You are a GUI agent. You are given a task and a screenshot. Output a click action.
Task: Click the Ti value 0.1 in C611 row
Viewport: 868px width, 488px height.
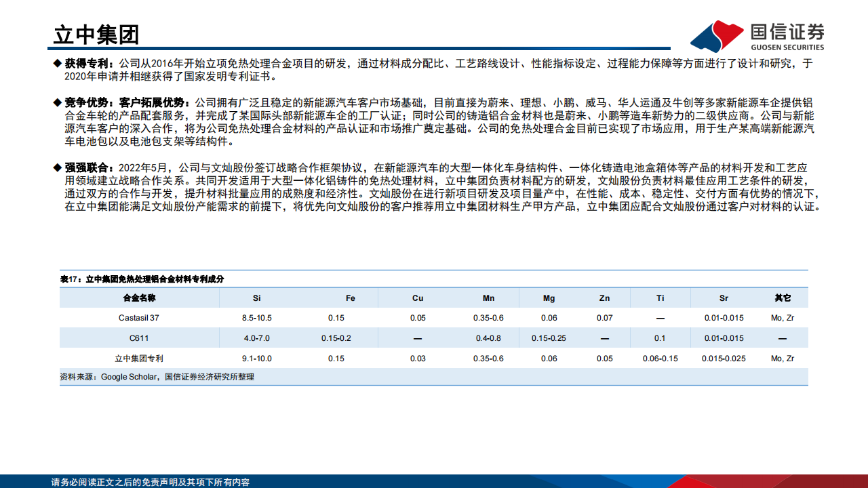pyautogui.click(x=660, y=338)
